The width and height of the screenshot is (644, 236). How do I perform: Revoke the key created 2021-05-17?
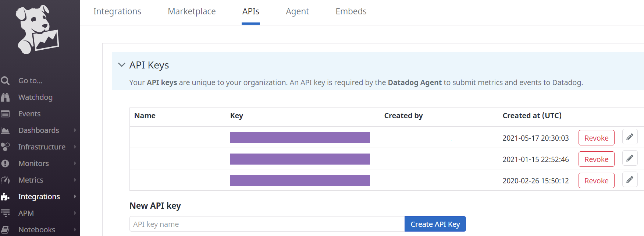pos(596,138)
